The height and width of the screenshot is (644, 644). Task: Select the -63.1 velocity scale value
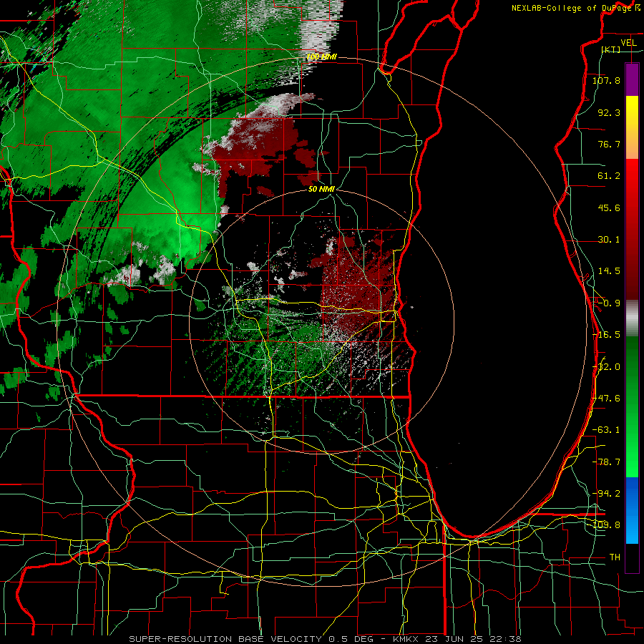(x=606, y=430)
